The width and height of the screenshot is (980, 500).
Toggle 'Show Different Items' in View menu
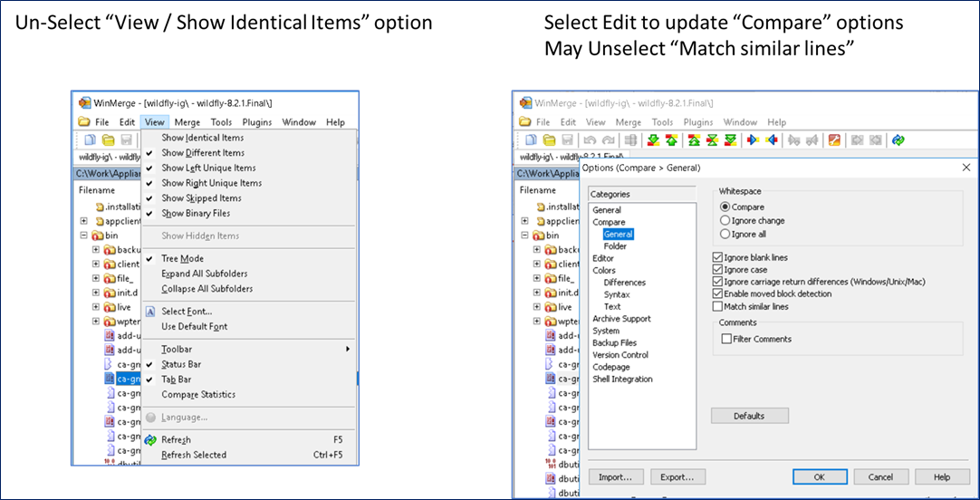click(249, 152)
